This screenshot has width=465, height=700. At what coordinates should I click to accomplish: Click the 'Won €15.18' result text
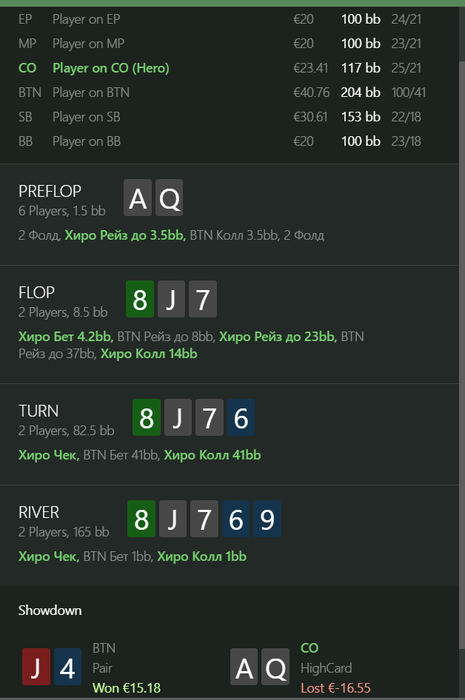[x=126, y=688]
